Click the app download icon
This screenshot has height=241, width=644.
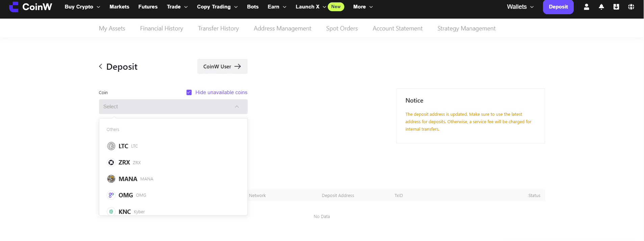coord(616,7)
